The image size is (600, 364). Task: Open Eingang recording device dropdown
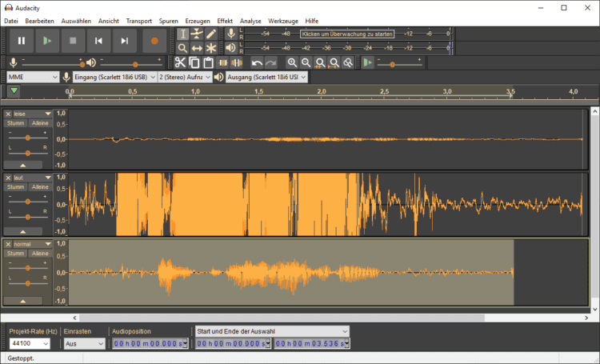coord(114,77)
